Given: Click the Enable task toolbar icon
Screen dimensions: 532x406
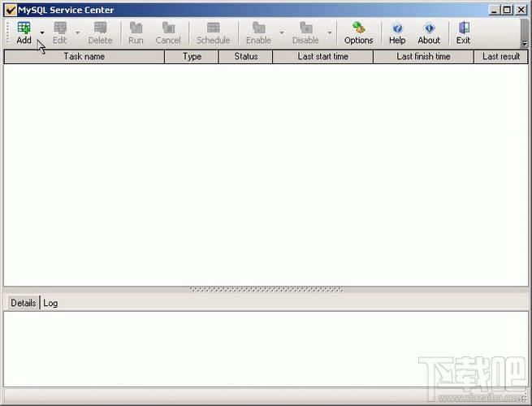Looking at the screenshot, I should (x=258, y=32).
